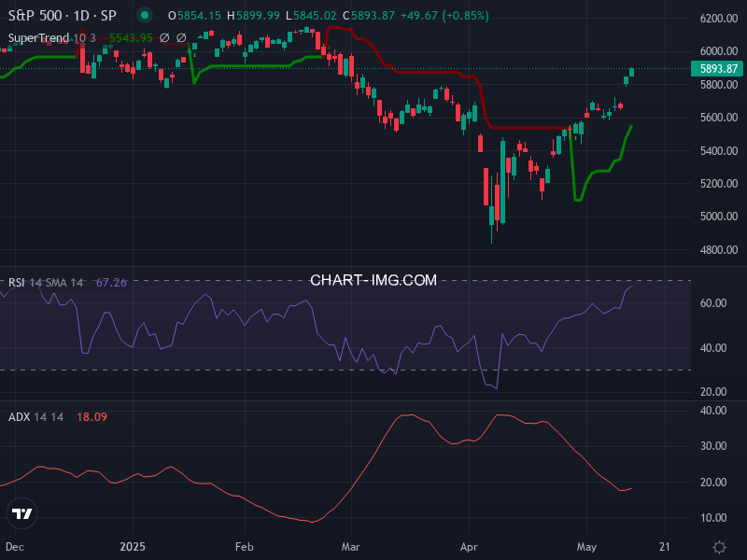Click the RSI 60.00 scale label

pyautogui.click(x=713, y=302)
